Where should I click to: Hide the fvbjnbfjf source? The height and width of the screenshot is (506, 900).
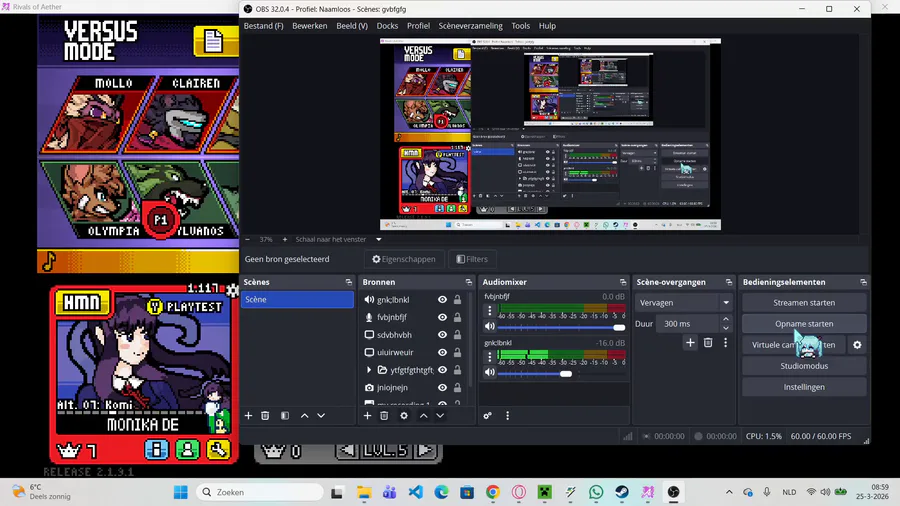pos(443,317)
